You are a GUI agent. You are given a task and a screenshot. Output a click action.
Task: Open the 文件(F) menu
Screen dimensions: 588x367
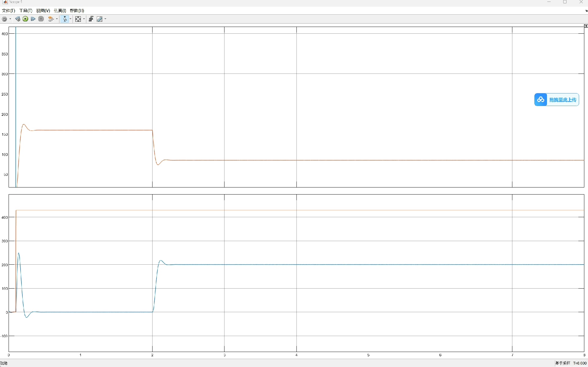[x=8, y=11]
